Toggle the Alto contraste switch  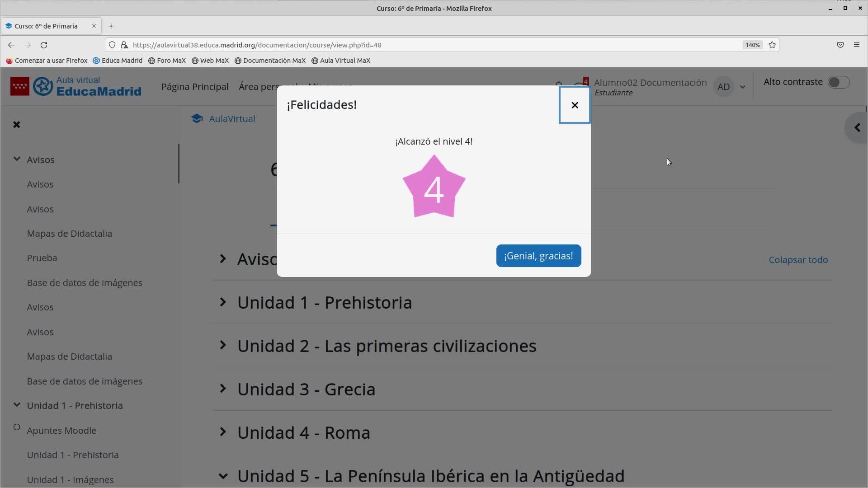[838, 82]
